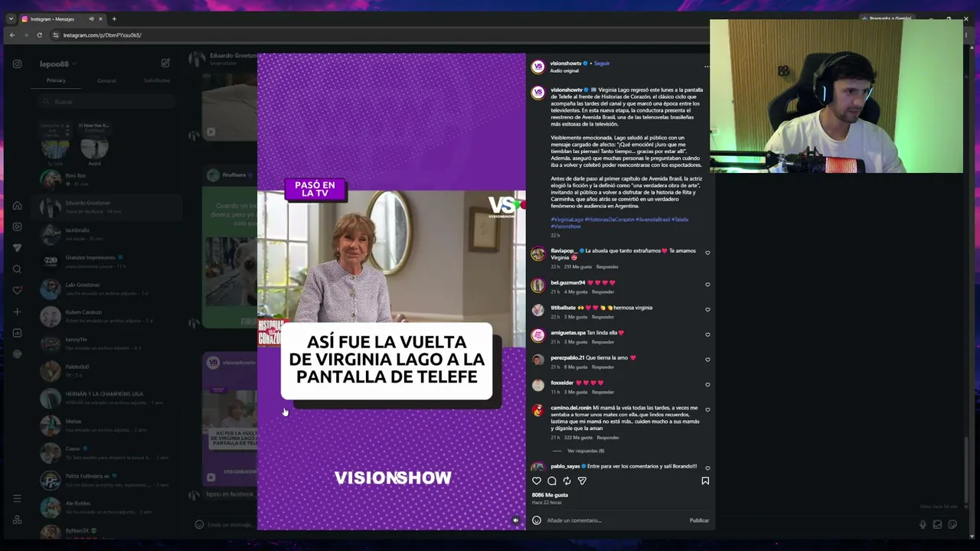The width and height of the screenshot is (980, 551).
Task: Click the Create plus icon in sidebar
Action: coord(17,311)
